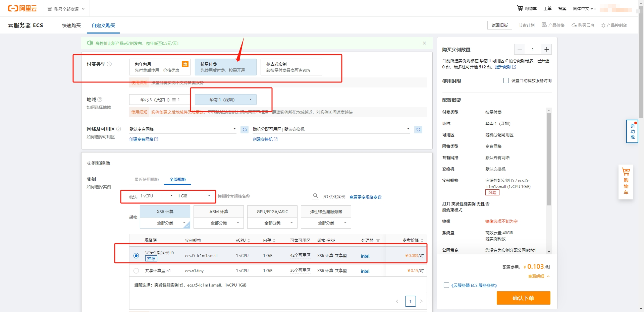Click configuration summary panel scrollbar

click(x=549, y=159)
